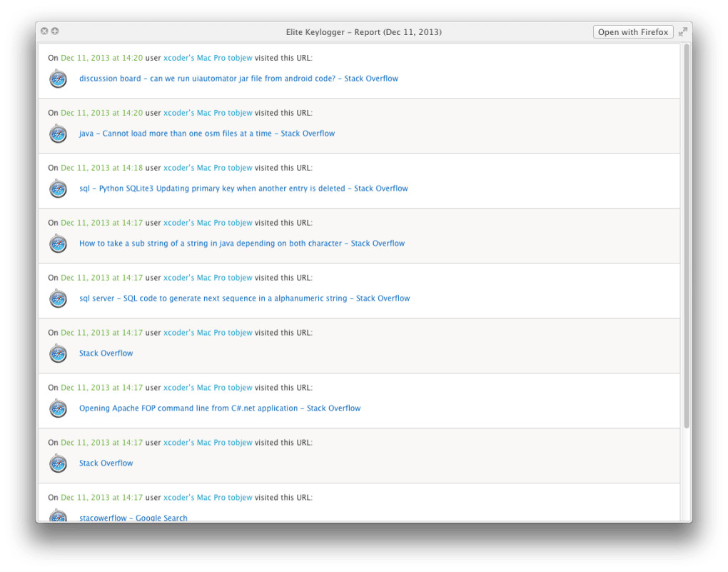Image resolution: width=728 pixels, height=572 pixels.
Task: Open the SQL code alphanumeric string sequence link
Action: click(x=244, y=298)
